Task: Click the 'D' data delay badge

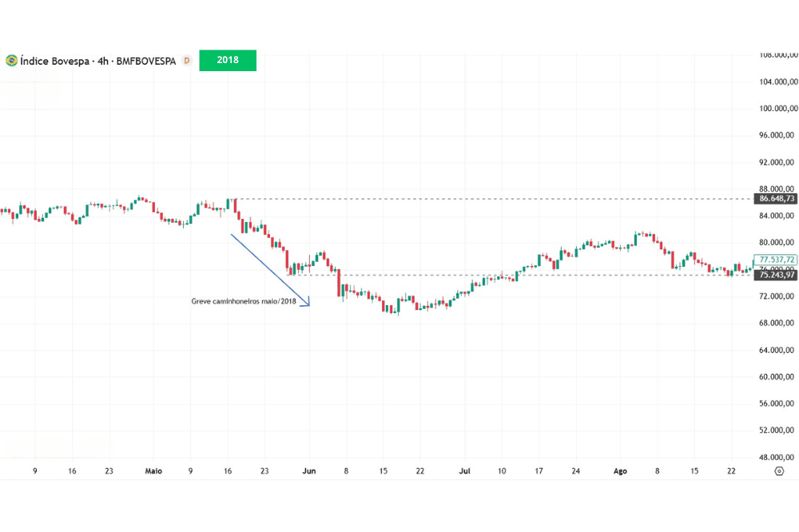Action: point(187,61)
